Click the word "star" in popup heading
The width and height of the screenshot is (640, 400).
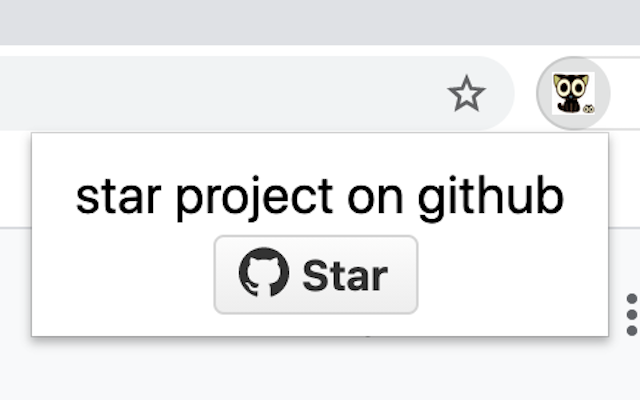pyautogui.click(x=118, y=198)
